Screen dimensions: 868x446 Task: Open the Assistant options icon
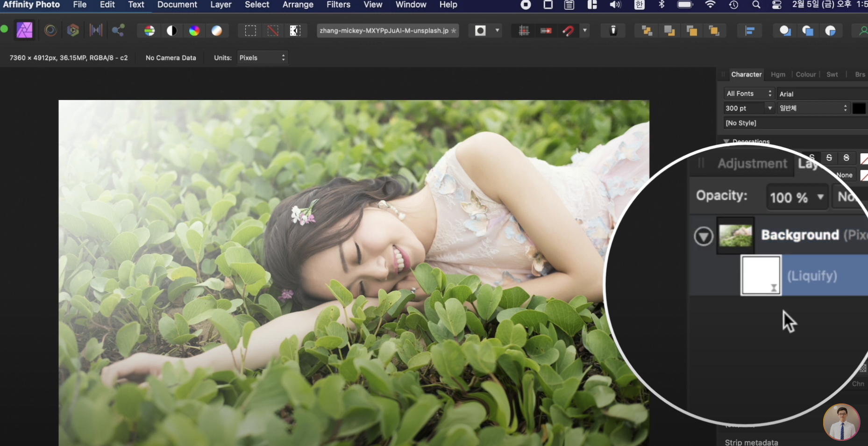coord(613,31)
